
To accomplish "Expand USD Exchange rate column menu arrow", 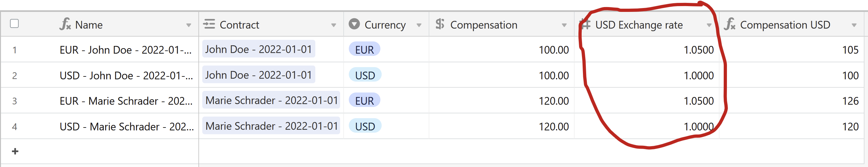I will pyautogui.click(x=709, y=25).
